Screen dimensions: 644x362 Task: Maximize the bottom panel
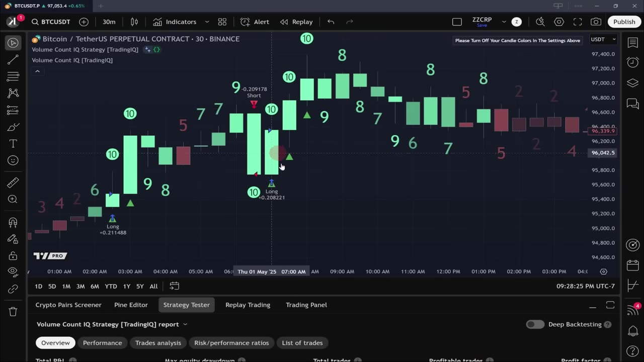(610, 305)
